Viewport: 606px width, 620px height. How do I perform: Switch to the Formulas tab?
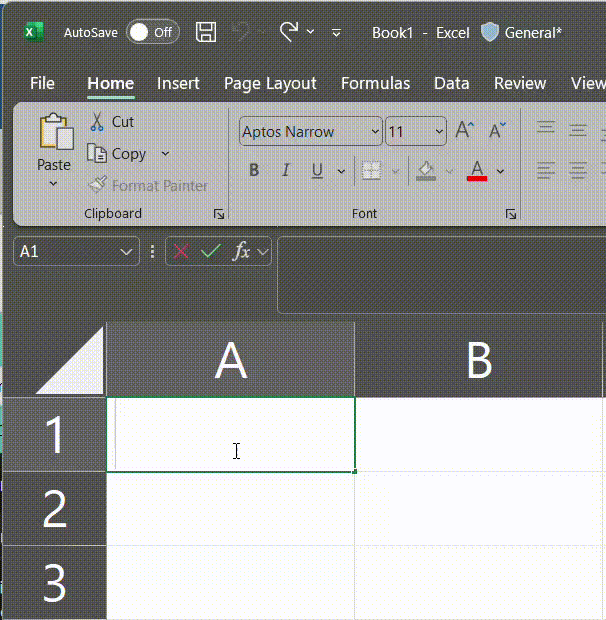pos(375,83)
